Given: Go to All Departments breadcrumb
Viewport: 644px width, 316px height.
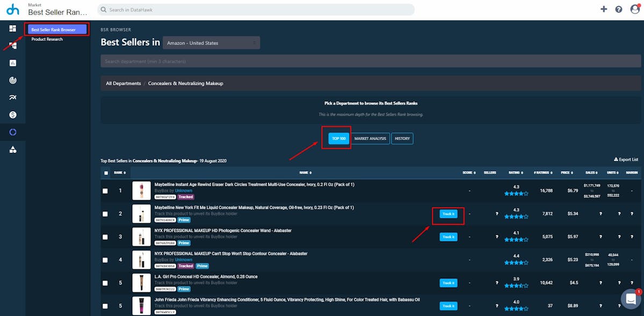Looking at the screenshot, I should click(x=123, y=83).
